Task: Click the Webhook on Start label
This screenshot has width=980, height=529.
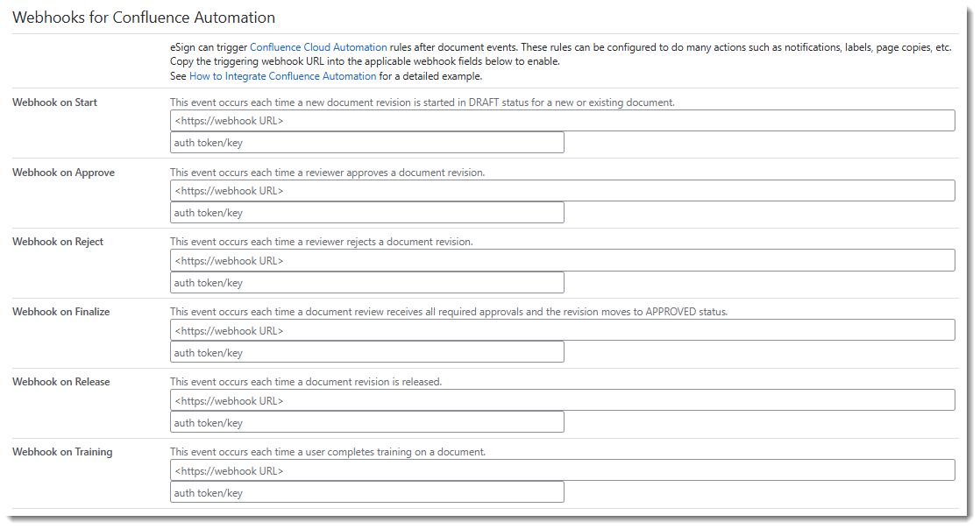Action: tap(54, 102)
